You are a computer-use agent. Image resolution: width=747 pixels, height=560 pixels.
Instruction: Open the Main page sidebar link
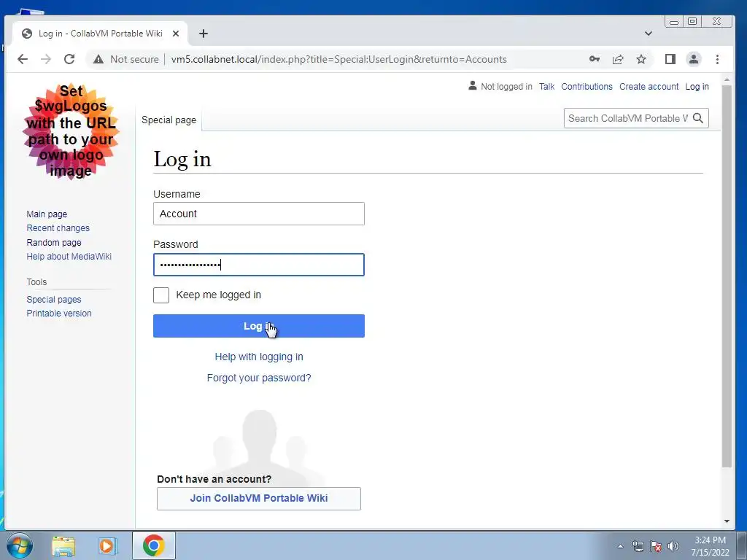pyautogui.click(x=47, y=214)
